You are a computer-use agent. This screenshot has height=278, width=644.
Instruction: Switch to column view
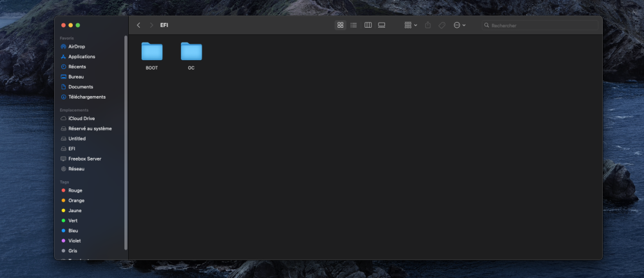click(368, 25)
